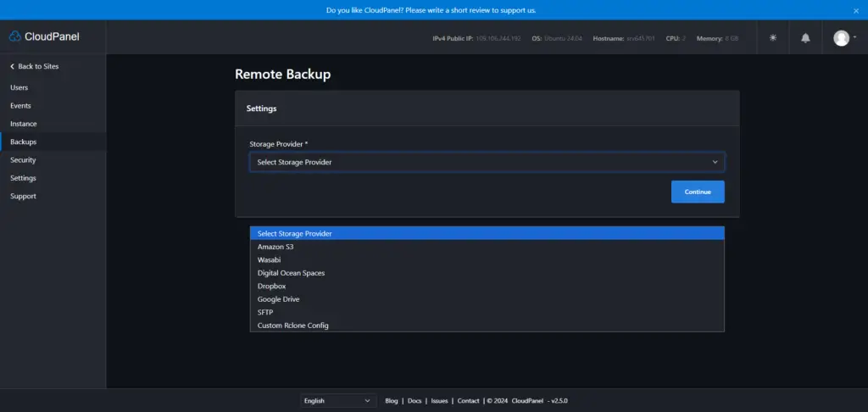Image resolution: width=868 pixels, height=412 pixels.
Task: Open Backups in the sidebar
Action: [x=53, y=142]
